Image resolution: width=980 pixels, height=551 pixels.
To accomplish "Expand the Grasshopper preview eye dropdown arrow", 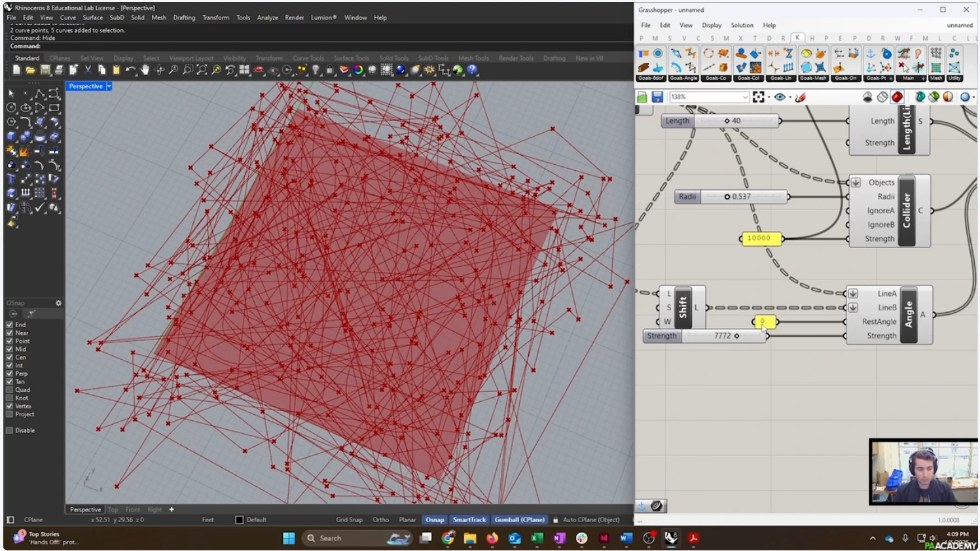I will click(790, 97).
